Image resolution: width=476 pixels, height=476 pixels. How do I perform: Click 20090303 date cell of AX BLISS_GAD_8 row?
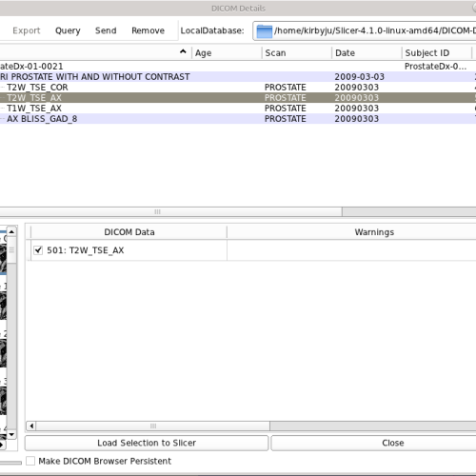coord(356,119)
